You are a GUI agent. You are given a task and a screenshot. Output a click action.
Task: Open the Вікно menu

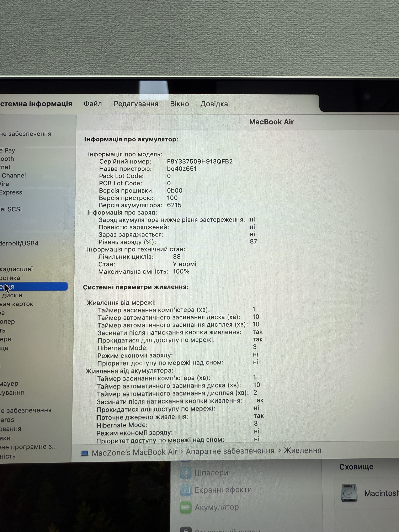[x=179, y=104]
